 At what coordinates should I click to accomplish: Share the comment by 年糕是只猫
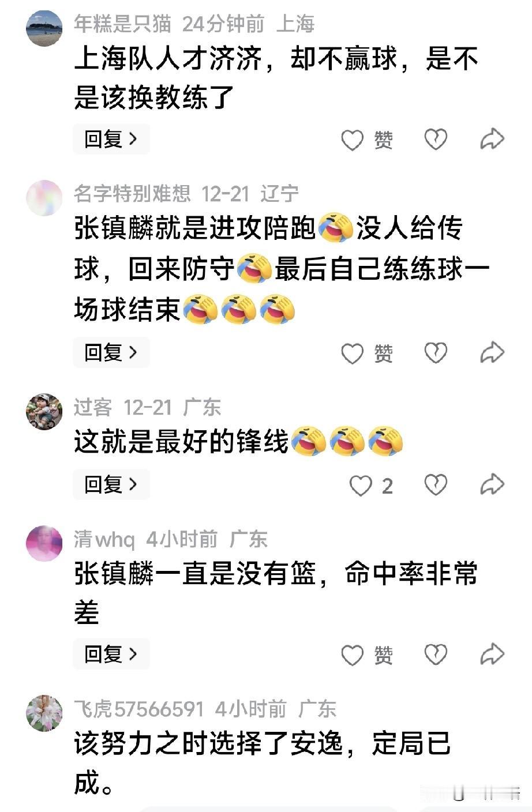(492, 140)
